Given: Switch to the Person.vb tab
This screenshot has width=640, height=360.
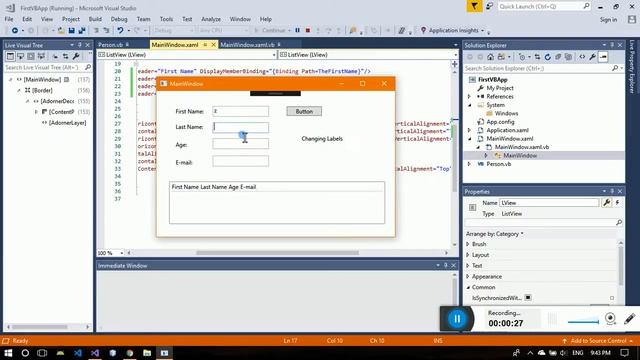Looking at the screenshot, I should (x=110, y=45).
